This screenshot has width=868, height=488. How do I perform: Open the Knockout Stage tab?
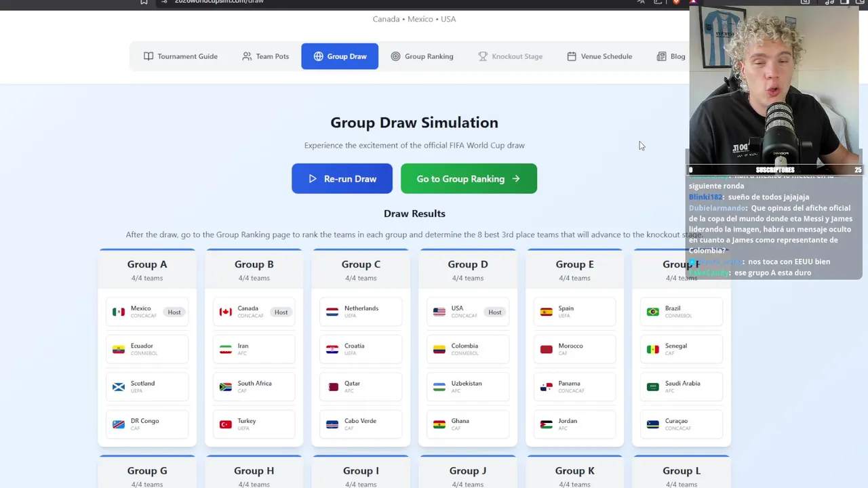tap(510, 56)
